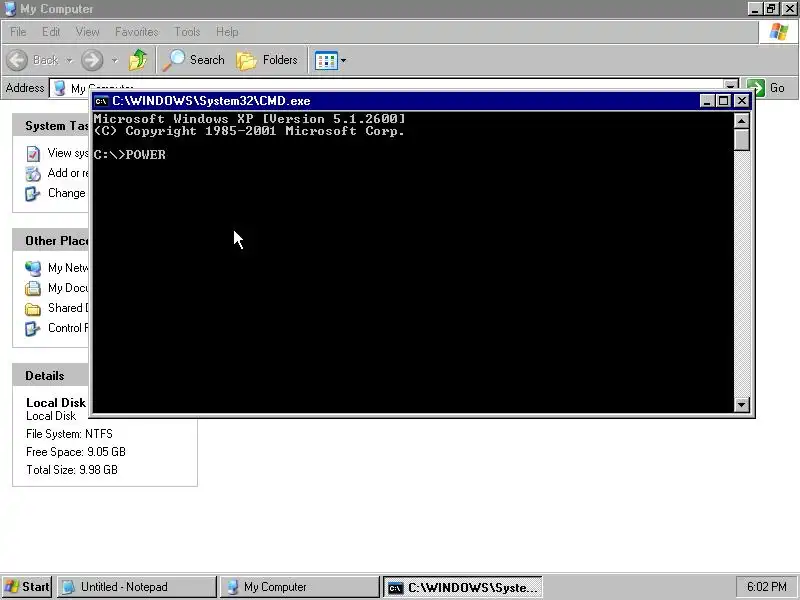Click the Change a setting icon
The height and width of the screenshot is (600, 800).
coord(33,193)
